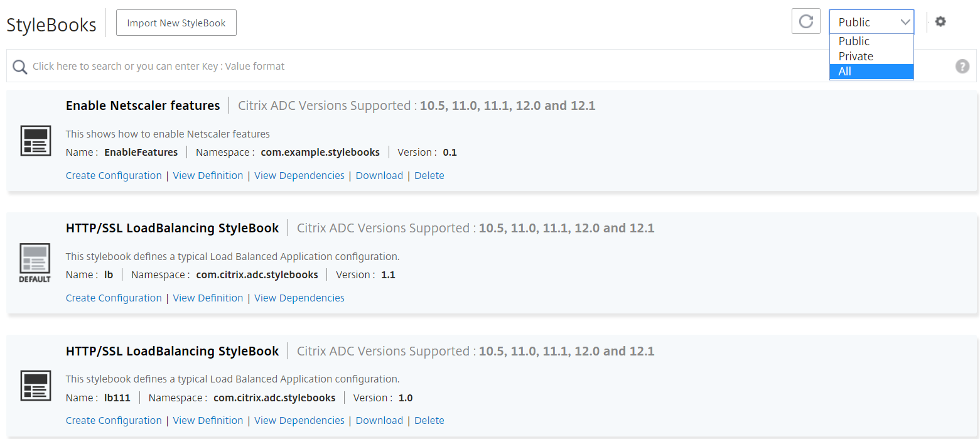Delete the lb111 StyleBook

click(x=429, y=421)
